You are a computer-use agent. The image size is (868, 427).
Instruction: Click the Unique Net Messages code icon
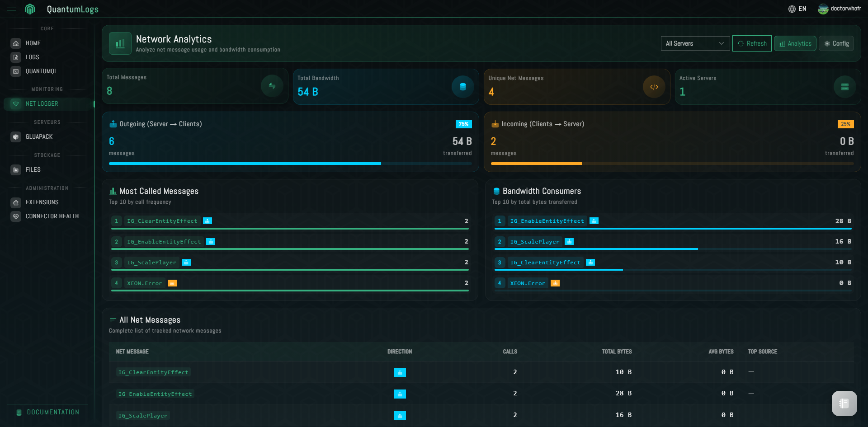[654, 87]
